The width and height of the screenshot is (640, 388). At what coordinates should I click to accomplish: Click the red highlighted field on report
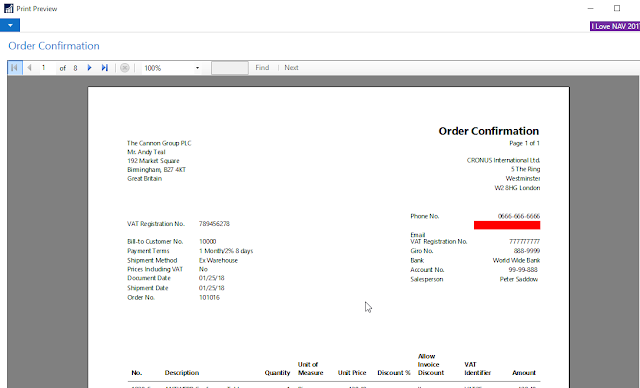pos(507,225)
